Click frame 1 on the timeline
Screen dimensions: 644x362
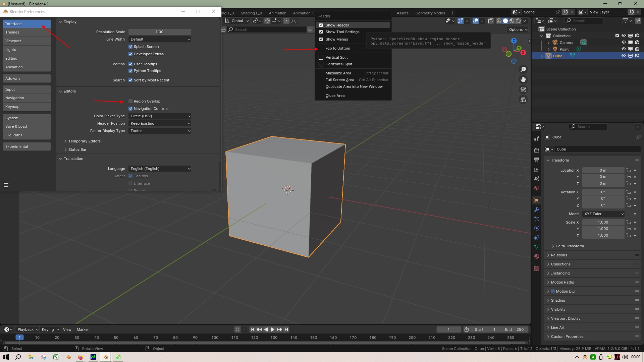pos(19,338)
